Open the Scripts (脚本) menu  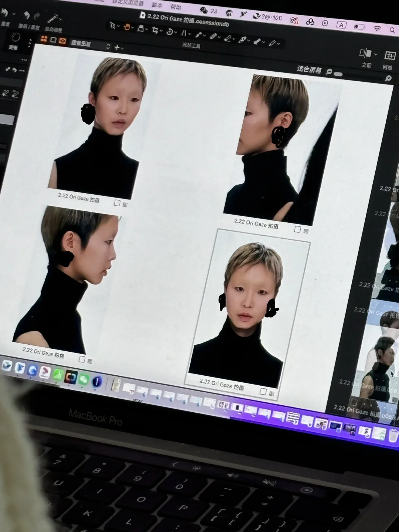coord(157,5)
